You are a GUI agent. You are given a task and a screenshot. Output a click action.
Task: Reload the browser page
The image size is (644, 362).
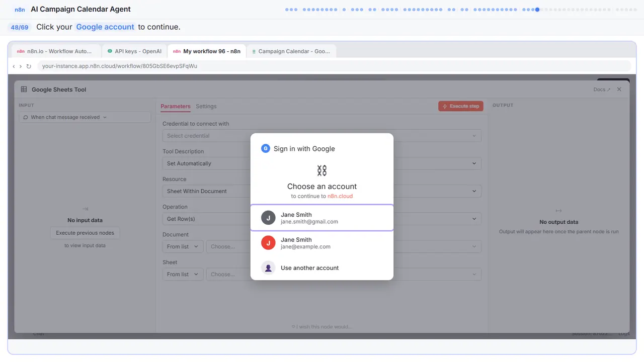point(29,66)
